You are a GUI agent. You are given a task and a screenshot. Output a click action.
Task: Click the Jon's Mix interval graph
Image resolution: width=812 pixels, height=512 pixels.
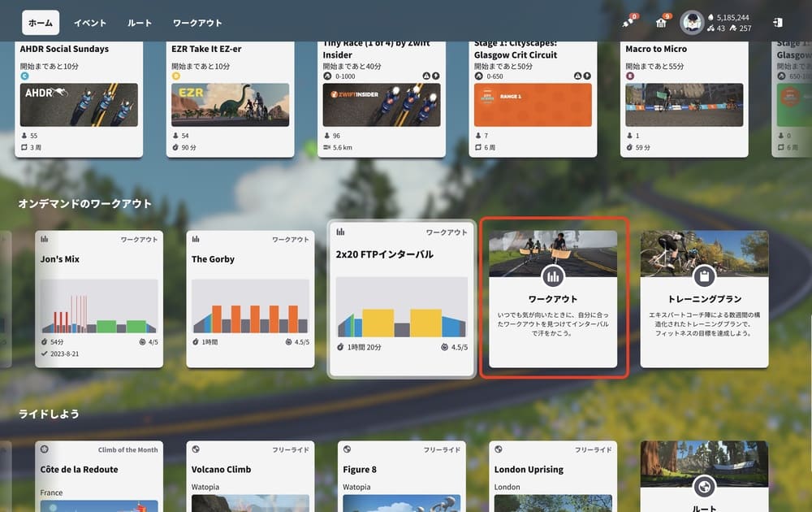(99, 306)
